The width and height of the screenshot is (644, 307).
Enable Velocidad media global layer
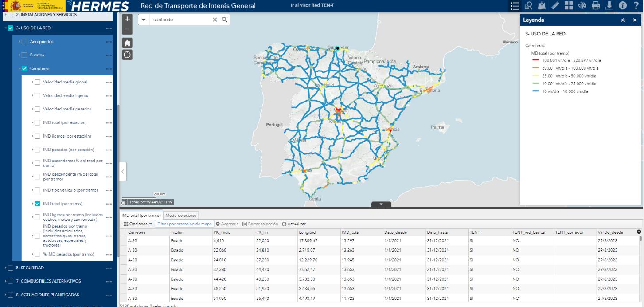(38, 82)
